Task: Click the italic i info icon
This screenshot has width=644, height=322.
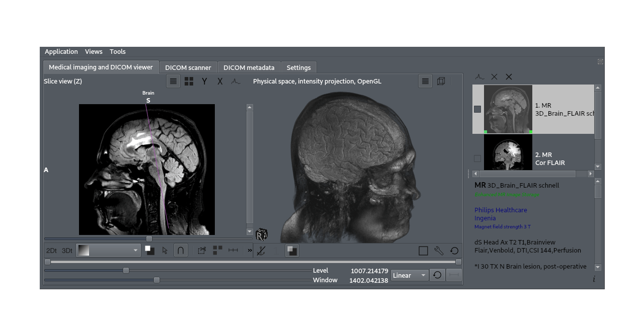Action: (x=594, y=279)
